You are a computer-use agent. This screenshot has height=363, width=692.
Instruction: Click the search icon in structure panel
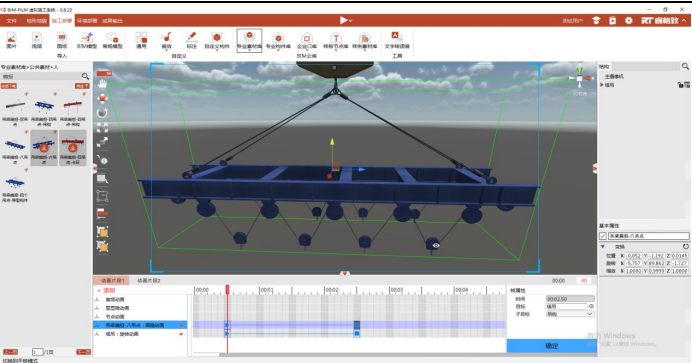coord(685,66)
